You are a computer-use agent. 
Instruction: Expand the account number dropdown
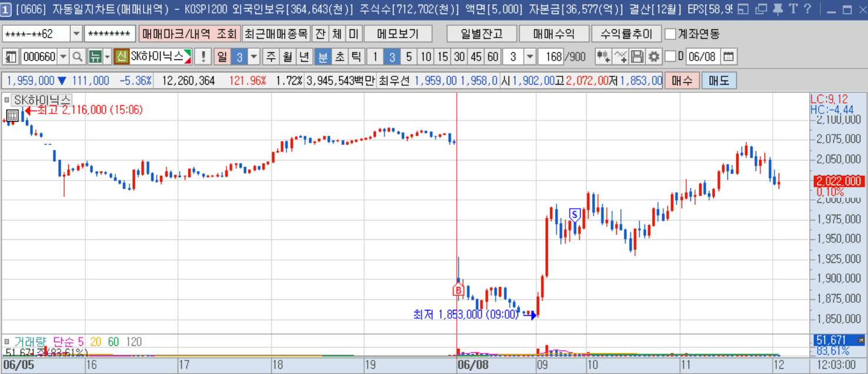coord(76,34)
